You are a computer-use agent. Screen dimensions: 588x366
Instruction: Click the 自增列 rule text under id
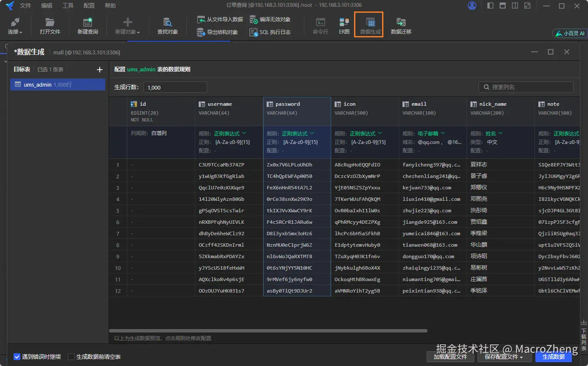[159, 133]
